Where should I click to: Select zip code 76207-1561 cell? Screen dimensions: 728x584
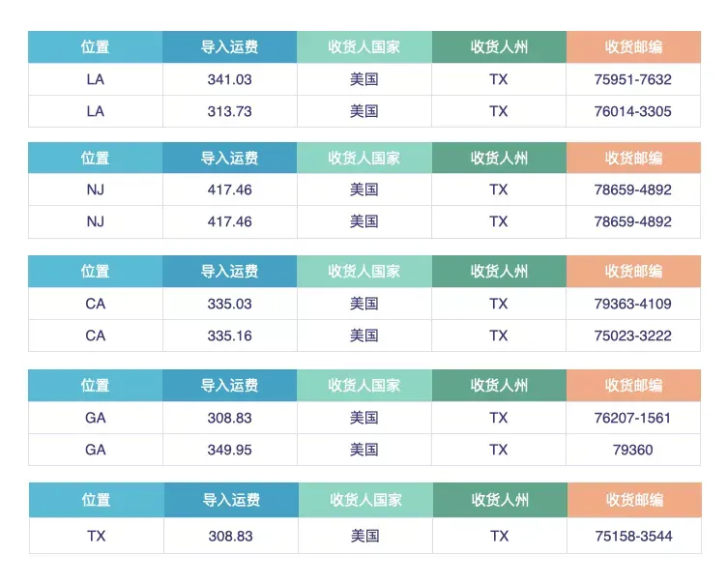633,418
